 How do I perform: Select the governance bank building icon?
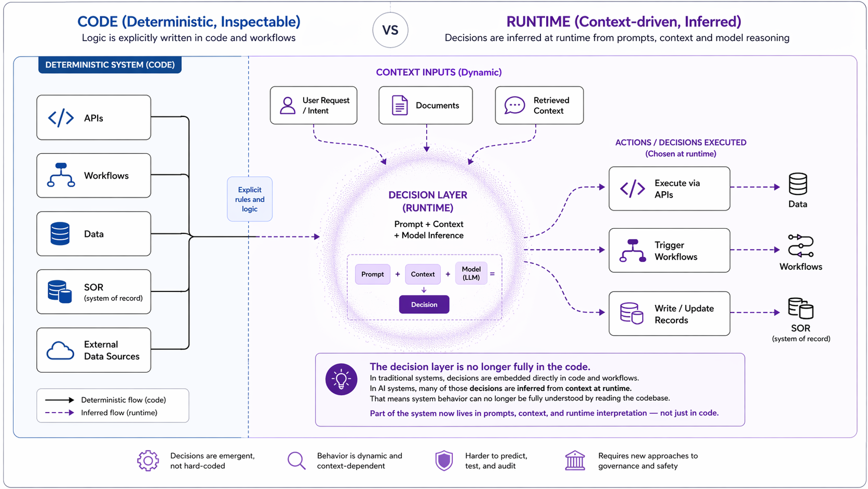pos(575,460)
